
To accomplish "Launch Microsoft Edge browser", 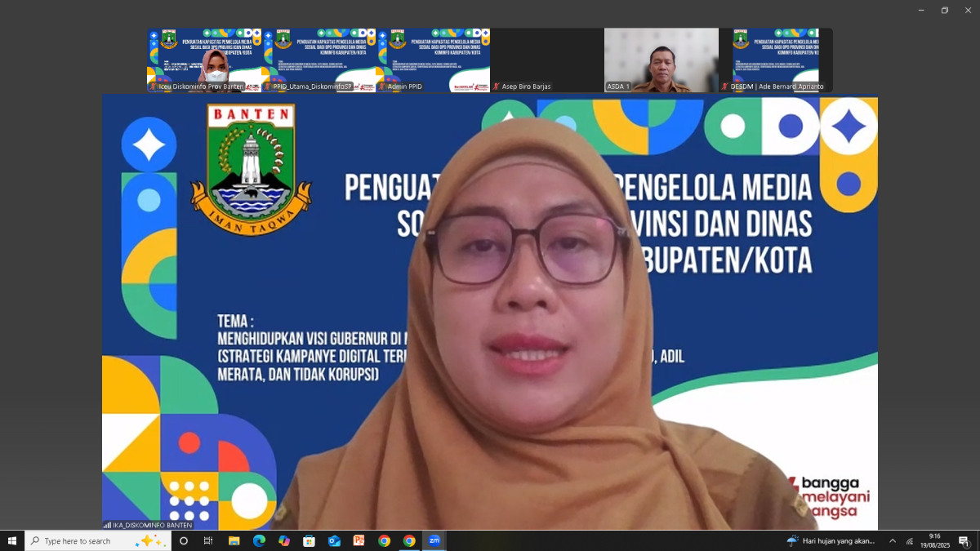I will pyautogui.click(x=259, y=540).
